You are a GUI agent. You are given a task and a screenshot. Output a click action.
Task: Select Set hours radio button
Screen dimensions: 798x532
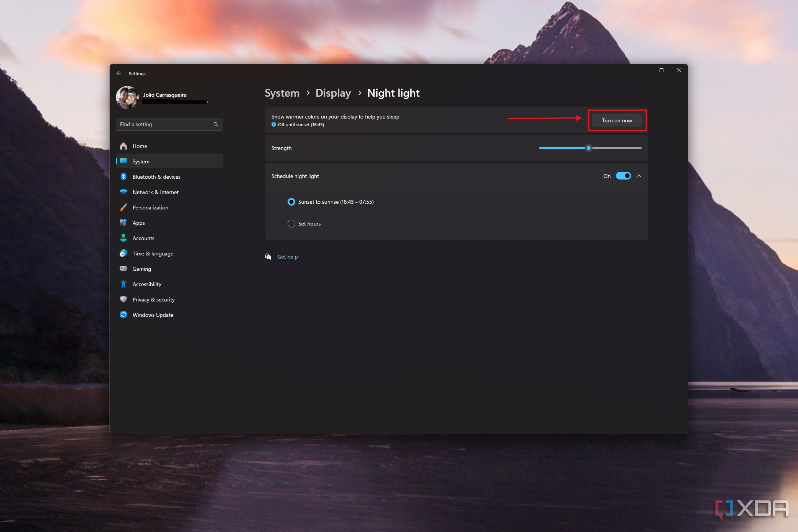[291, 223]
